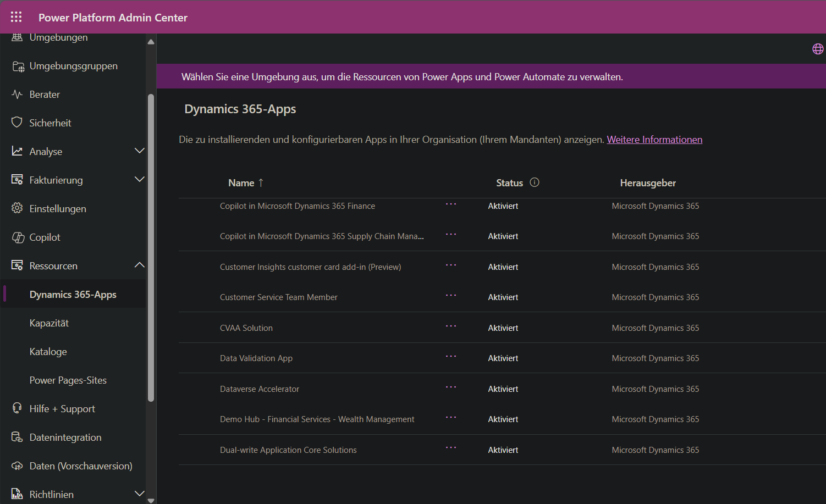Screen dimensions: 826x504
Task: Sort the list by Name column
Action: click(241, 183)
